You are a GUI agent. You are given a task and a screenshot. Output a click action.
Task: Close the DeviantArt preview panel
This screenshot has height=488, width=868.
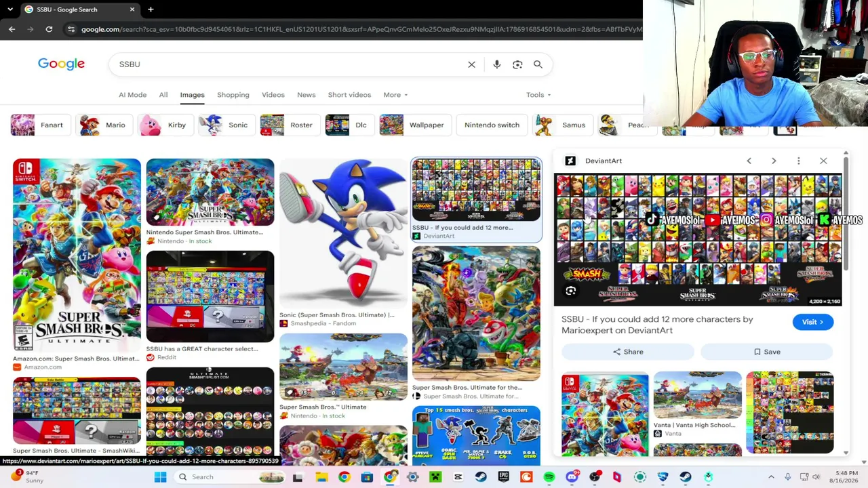pyautogui.click(x=823, y=161)
